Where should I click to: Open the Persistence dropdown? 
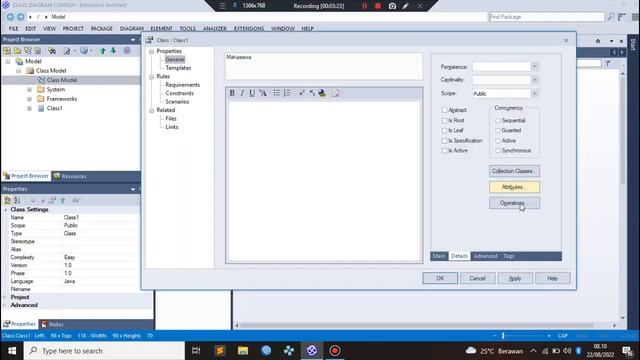point(534,67)
